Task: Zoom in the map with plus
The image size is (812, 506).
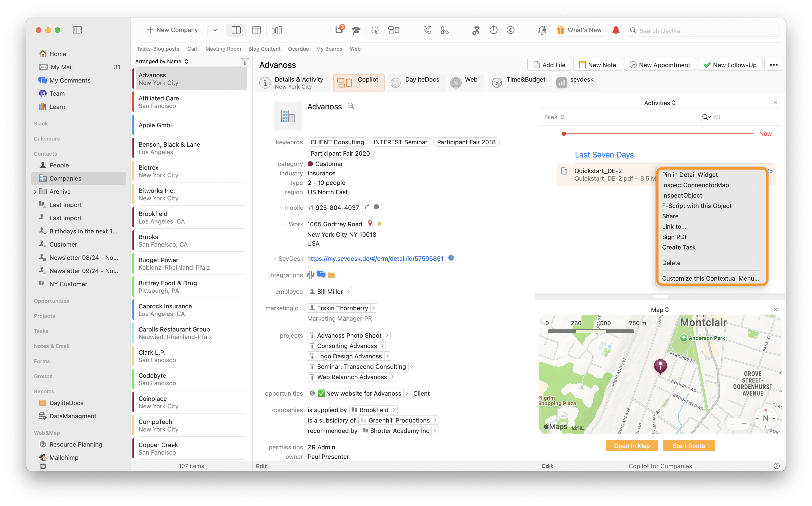Action: [744, 424]
